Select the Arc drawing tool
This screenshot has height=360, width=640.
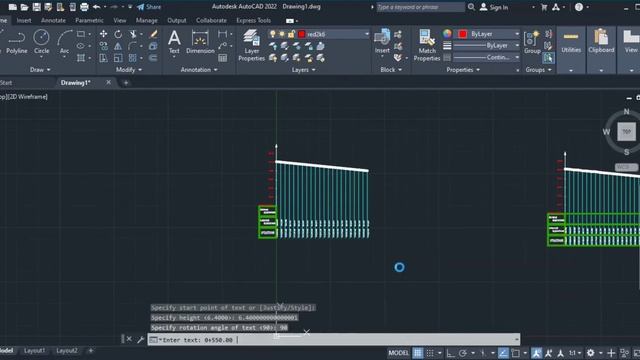coord(64,42)
